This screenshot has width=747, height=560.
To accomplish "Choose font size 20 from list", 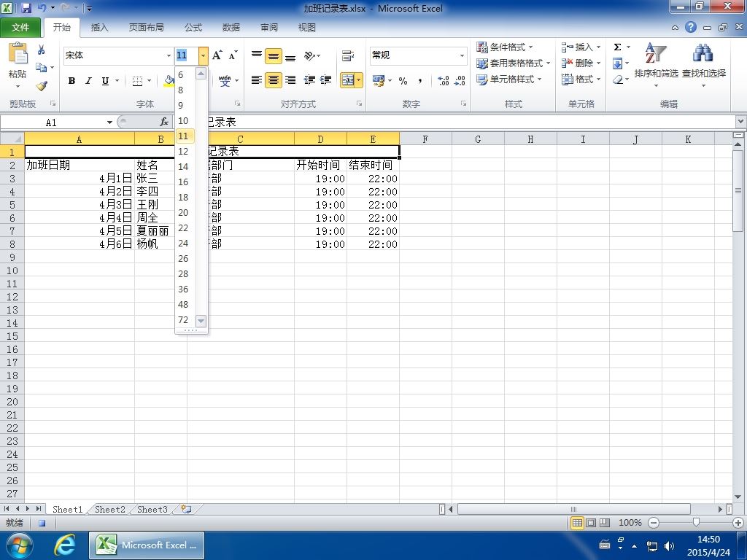I will (183, 212).
